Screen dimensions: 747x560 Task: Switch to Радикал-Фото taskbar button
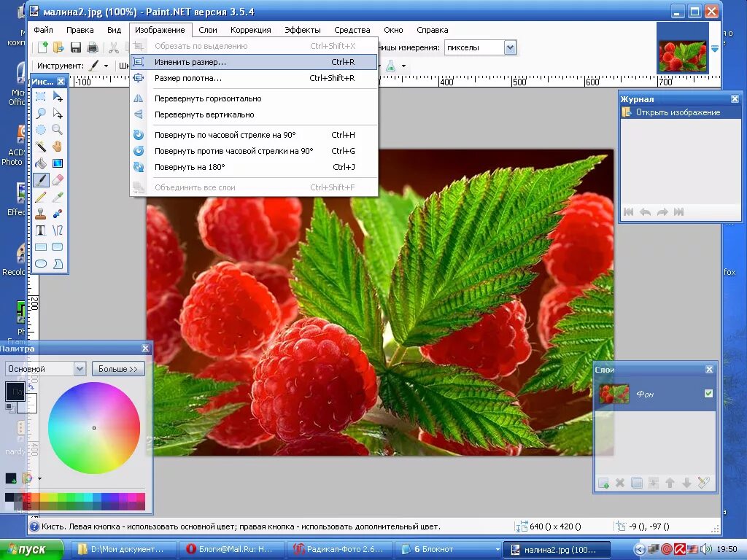click(x=340, y=550)
